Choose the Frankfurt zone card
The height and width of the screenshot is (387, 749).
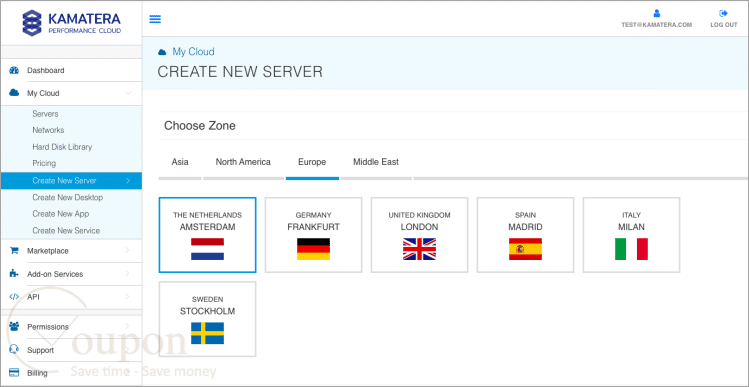313,235
